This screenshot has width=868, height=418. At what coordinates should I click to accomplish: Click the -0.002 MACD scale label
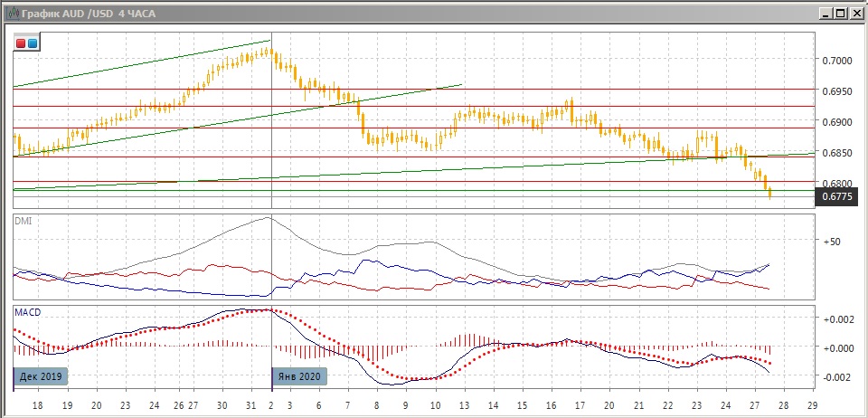[836, 377]
